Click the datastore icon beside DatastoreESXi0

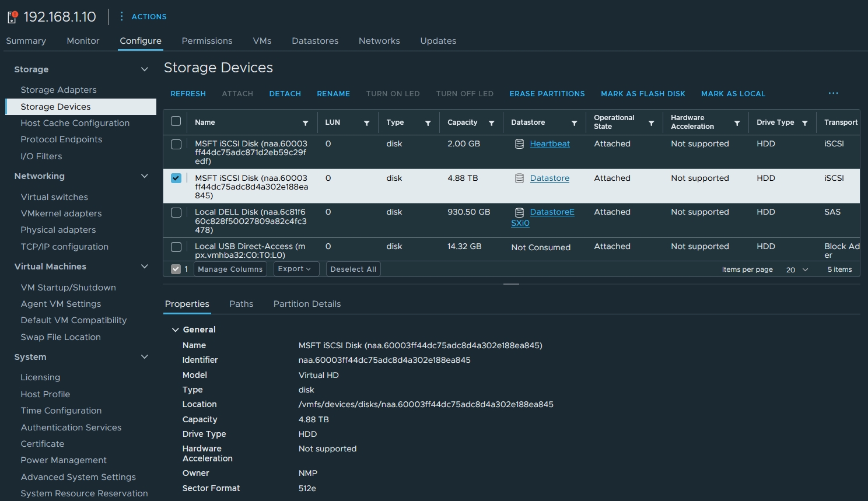519,212
